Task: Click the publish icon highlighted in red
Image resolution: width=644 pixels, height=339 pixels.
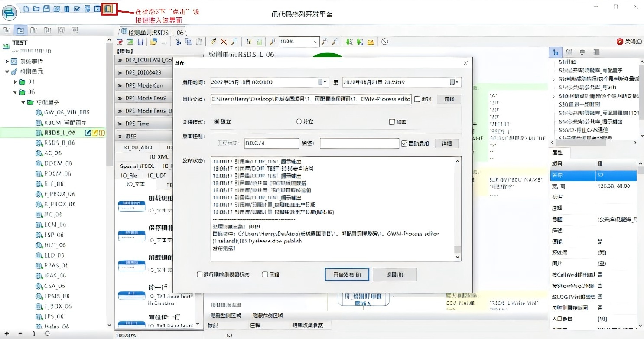Action: point(109,9)
